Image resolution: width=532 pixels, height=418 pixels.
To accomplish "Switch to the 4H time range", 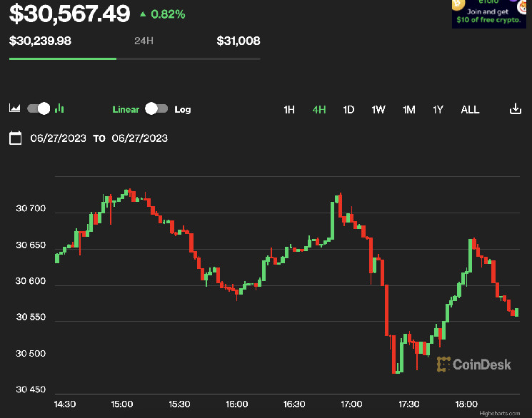I will [x=319, y=110].
